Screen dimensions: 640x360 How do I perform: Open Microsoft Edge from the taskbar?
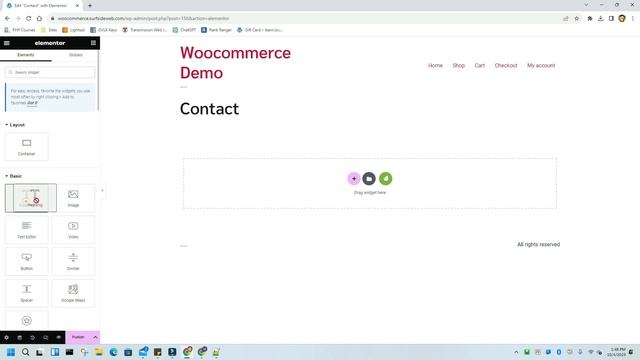(113, 352)
